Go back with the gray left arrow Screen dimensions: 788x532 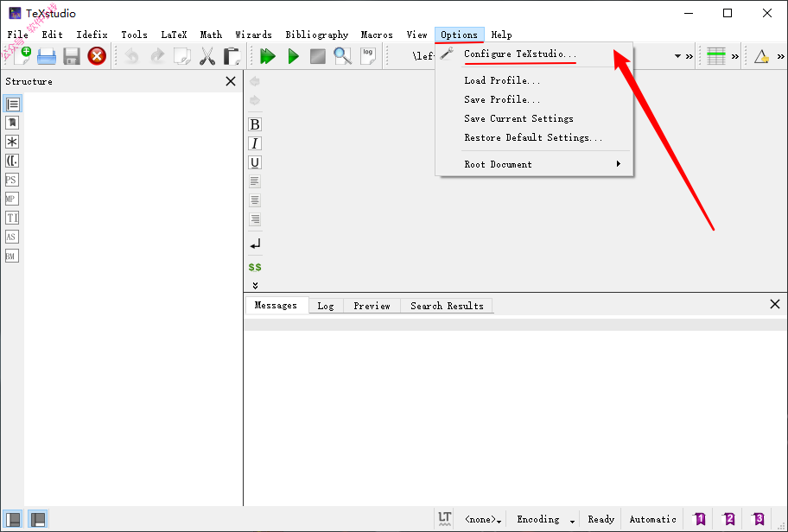tap(255, 81)
